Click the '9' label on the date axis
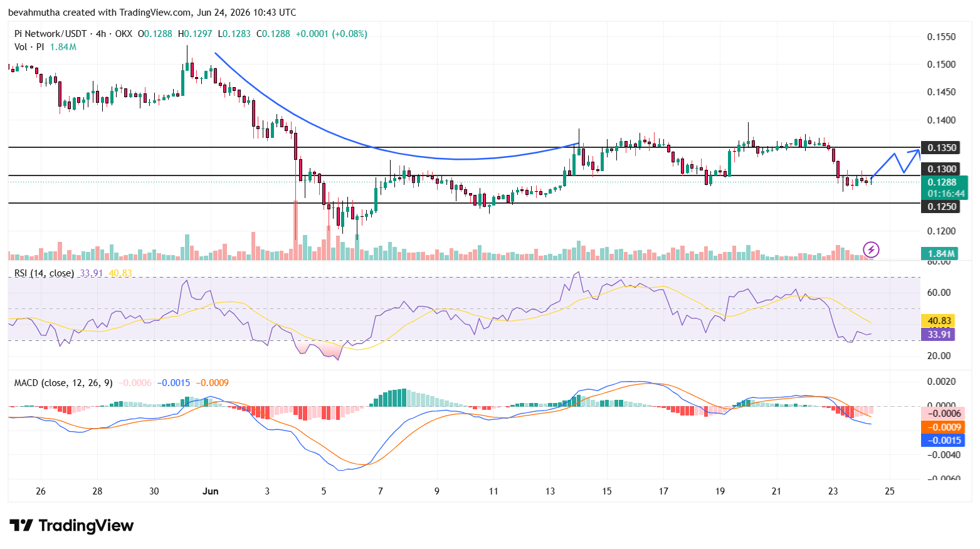 coord(437,491)
